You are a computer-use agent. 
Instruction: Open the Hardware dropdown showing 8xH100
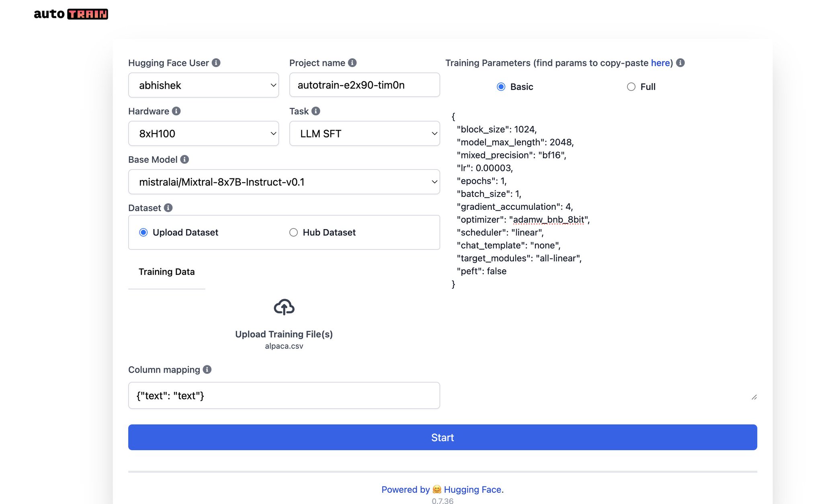click(203, 133)
